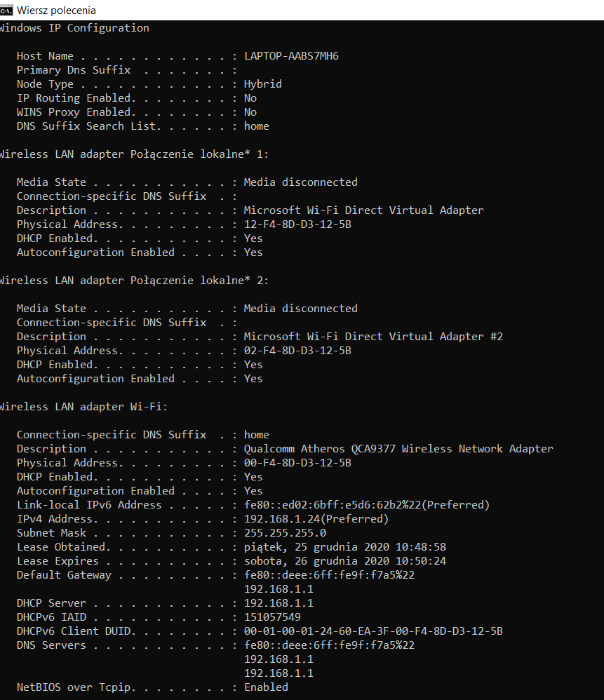Click the subnet mask 255.255.255.0
Image resolution: width=604 pixels, height=700 pixels.
(x=285, y=533)
